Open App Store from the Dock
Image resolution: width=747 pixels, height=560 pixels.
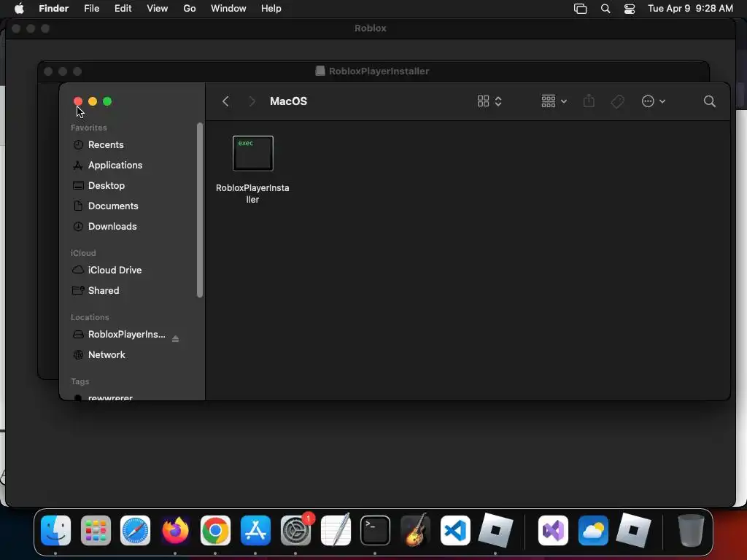(x=255, y=531)
